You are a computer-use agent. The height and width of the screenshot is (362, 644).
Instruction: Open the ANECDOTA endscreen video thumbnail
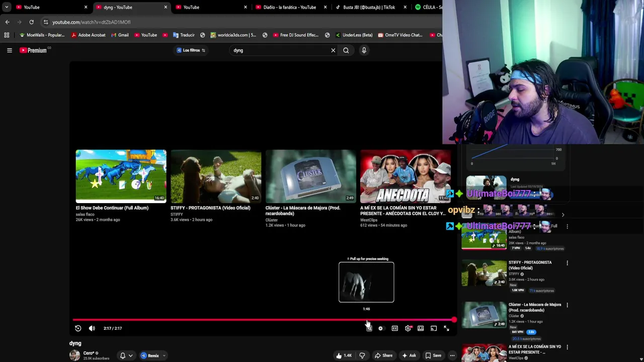pyautogui.click(x=406, y=175)
